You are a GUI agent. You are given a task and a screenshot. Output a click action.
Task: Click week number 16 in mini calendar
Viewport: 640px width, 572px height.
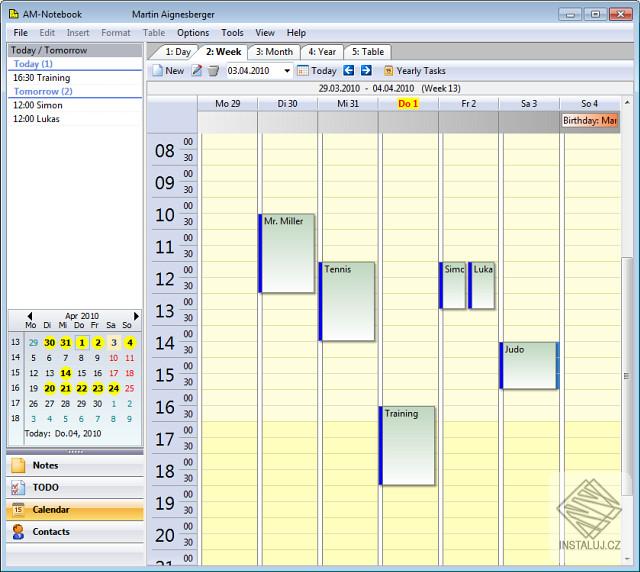click(x=15, y=388)
